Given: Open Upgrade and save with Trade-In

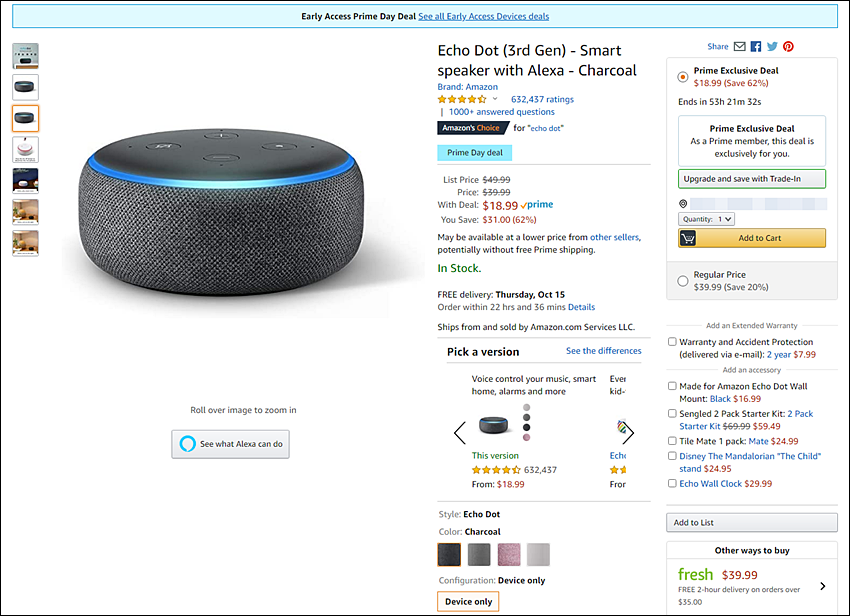Looking at the screenshot, I should 752,179.
